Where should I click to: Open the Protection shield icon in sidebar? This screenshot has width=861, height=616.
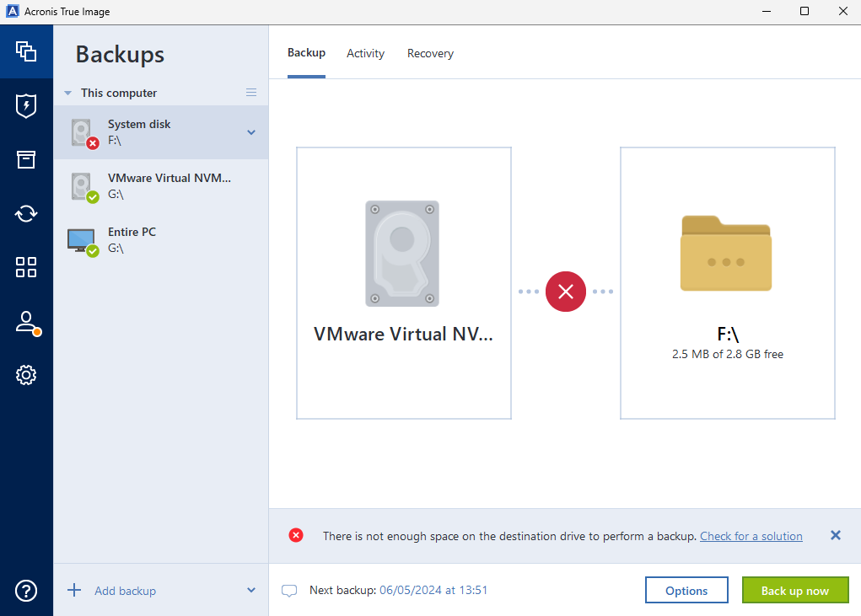coord(26,106)
